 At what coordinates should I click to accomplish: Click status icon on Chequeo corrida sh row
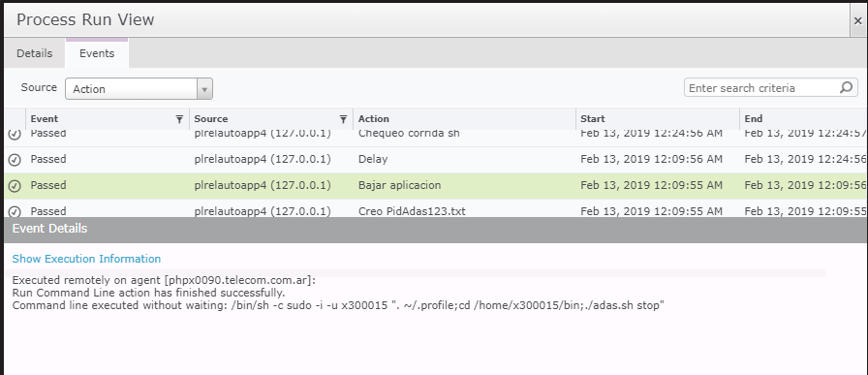15,134
